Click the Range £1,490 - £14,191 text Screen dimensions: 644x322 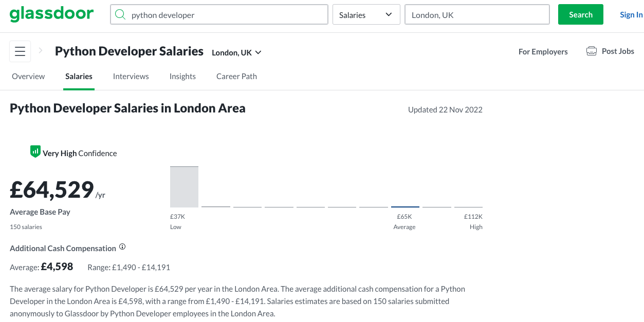tap(128, 267)
